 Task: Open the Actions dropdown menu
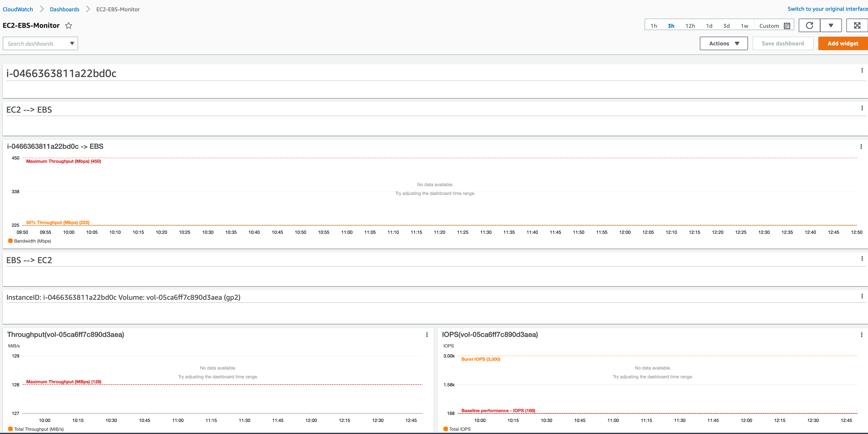click(x=723, y=43)
